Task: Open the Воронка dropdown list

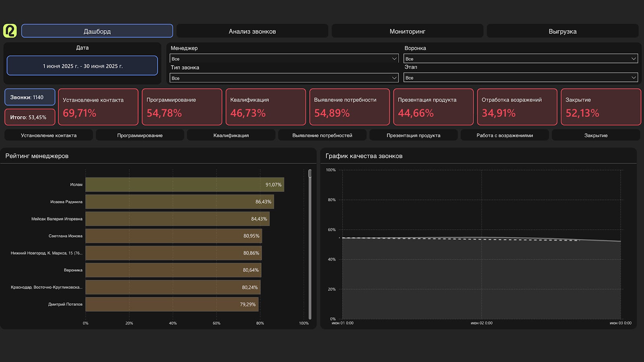Action: click(520, 59)
